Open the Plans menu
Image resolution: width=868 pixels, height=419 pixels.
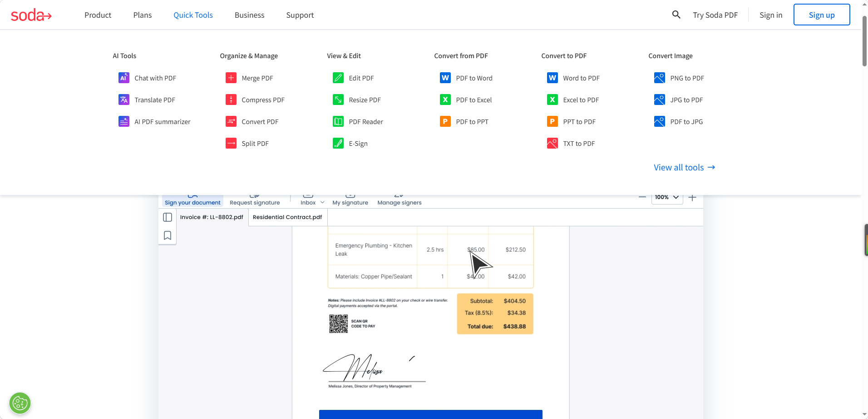point(143,15)
